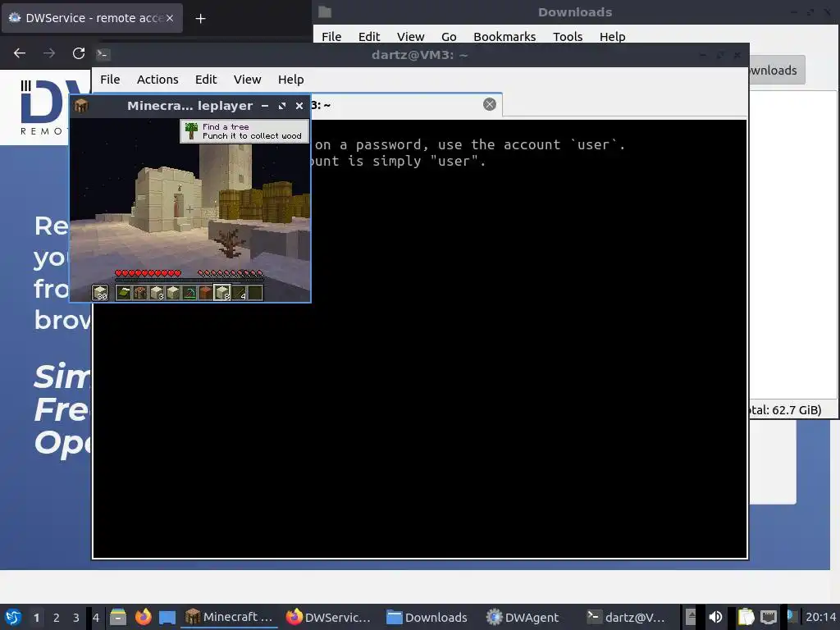Open the terminal's Edit menu
Screen dimensions: 840x630
click(x=206, y=80)
